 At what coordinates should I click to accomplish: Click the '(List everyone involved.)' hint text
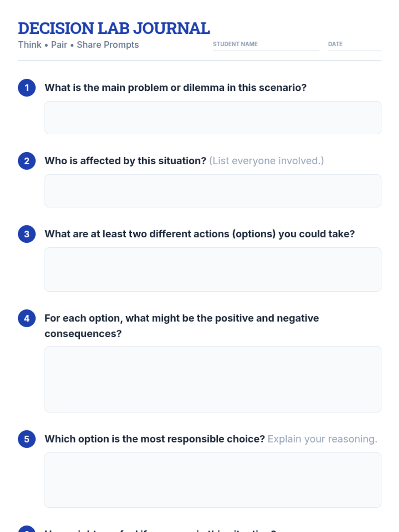coord(266,161)
